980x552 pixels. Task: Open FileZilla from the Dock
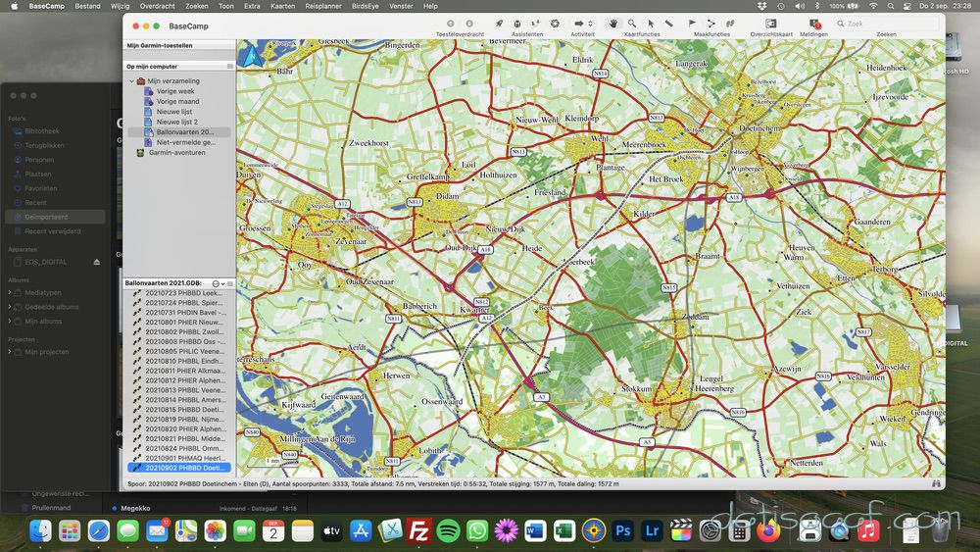[x=418, y=531]
